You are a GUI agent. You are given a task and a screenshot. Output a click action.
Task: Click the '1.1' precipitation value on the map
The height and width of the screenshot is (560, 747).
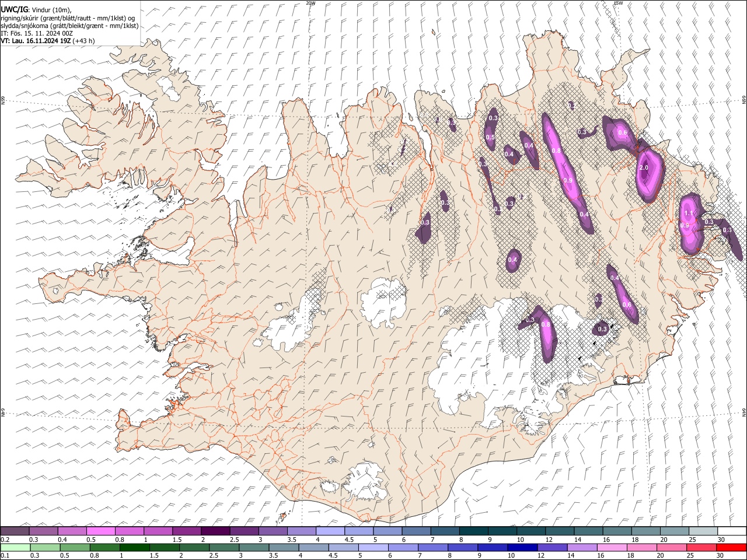coord(688,214)
